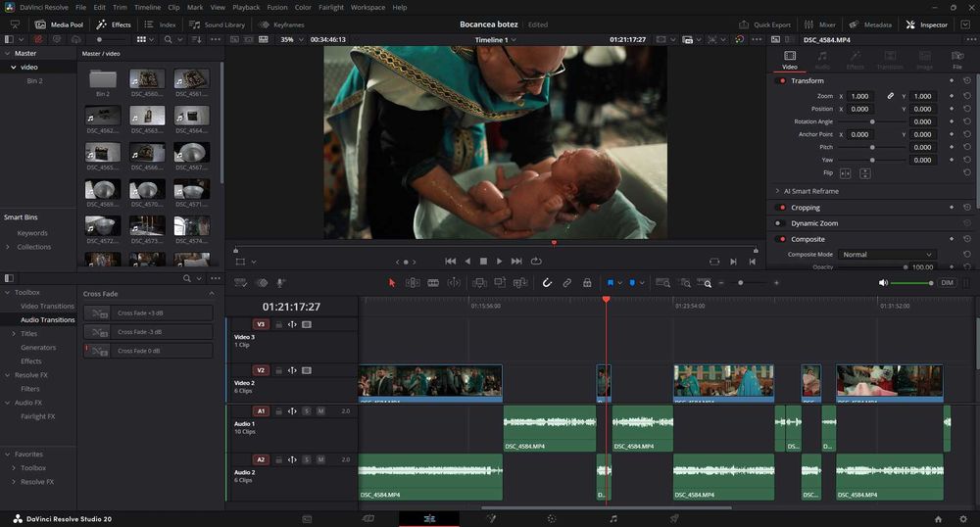Switch to Inspector Video tab
Screen dimensions: 980x527
789,60
